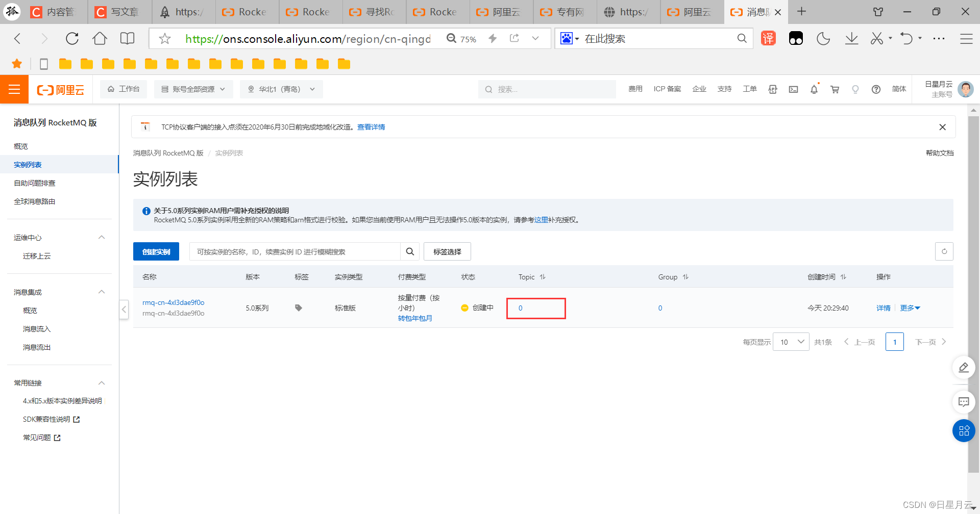Open 全球消息路由 in the sidebar
The image size is (980, 514).
pyautogui.click(x=35, y=201)
